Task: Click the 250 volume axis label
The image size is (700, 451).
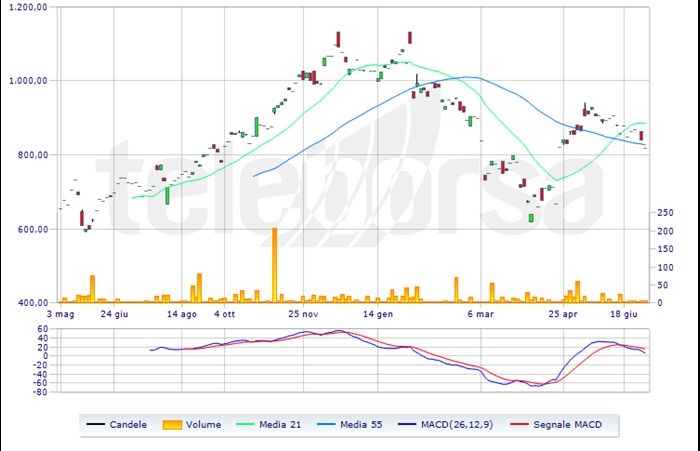Action: [665, 213]
